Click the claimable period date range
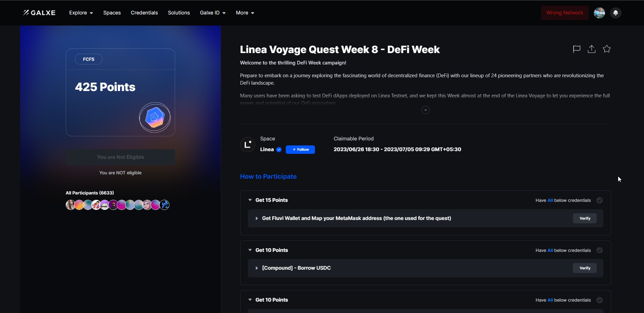 pos(397,149)
